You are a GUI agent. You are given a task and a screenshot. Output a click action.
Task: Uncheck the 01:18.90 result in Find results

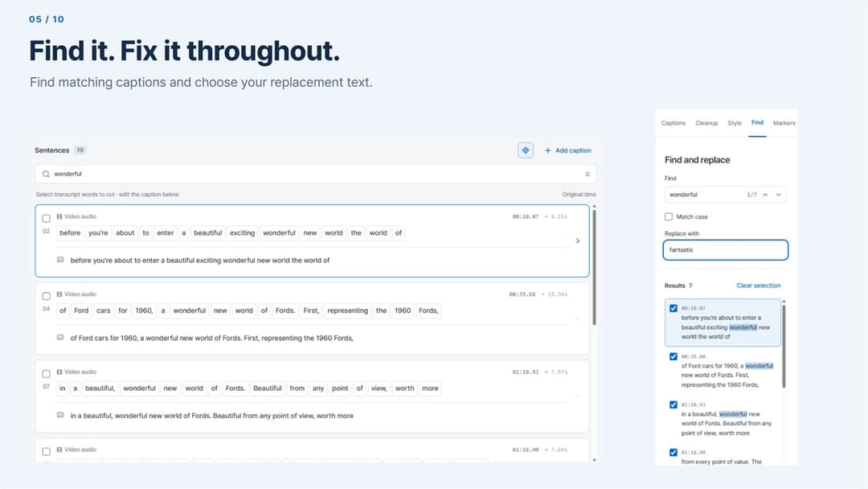(674, 452)
